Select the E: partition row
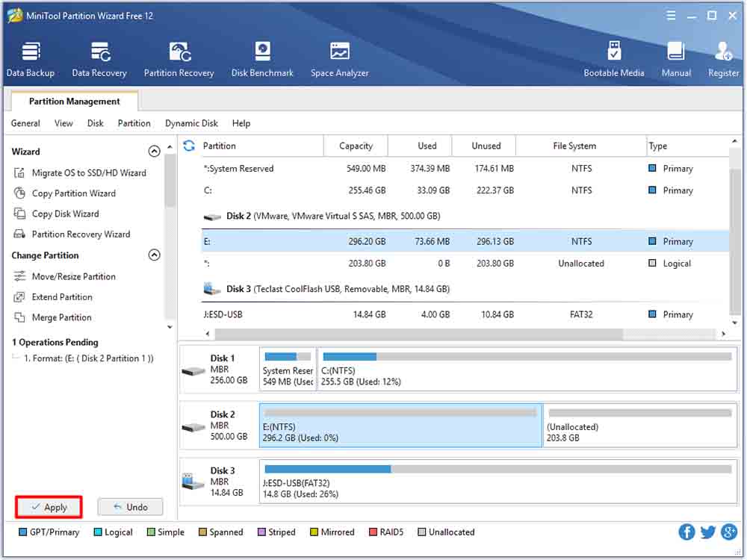The width and height of the screenshot is (747, 560). click(465, 241)
